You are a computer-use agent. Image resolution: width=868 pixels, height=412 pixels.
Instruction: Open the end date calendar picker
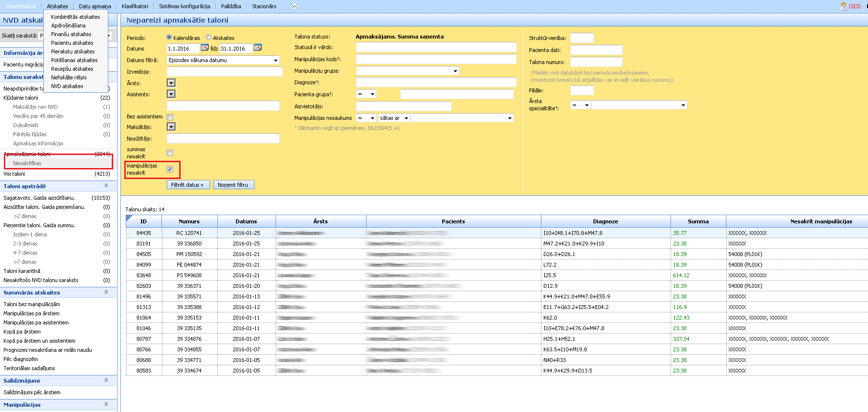pyautogui.click(x=258, y=48)
